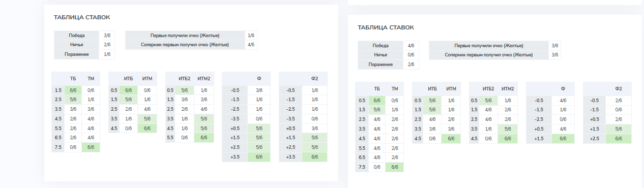
Task: Click the Ф 6/6 cell for +1.5
Action: click(562, 138)
